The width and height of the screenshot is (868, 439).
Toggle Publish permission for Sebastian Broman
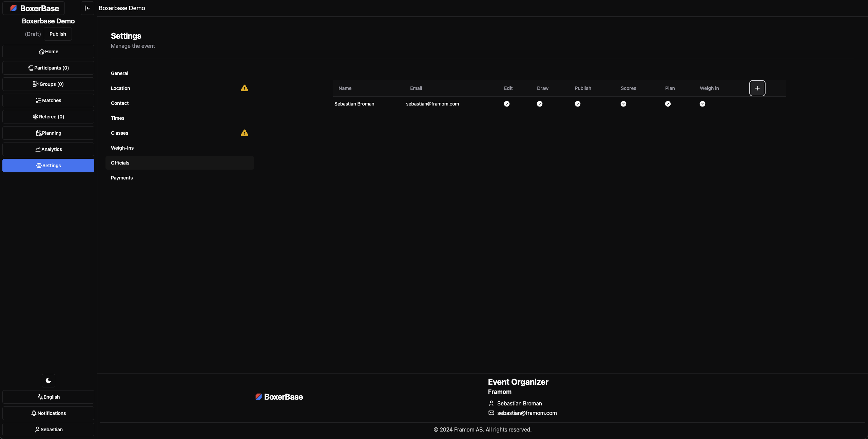click(577, 104)
